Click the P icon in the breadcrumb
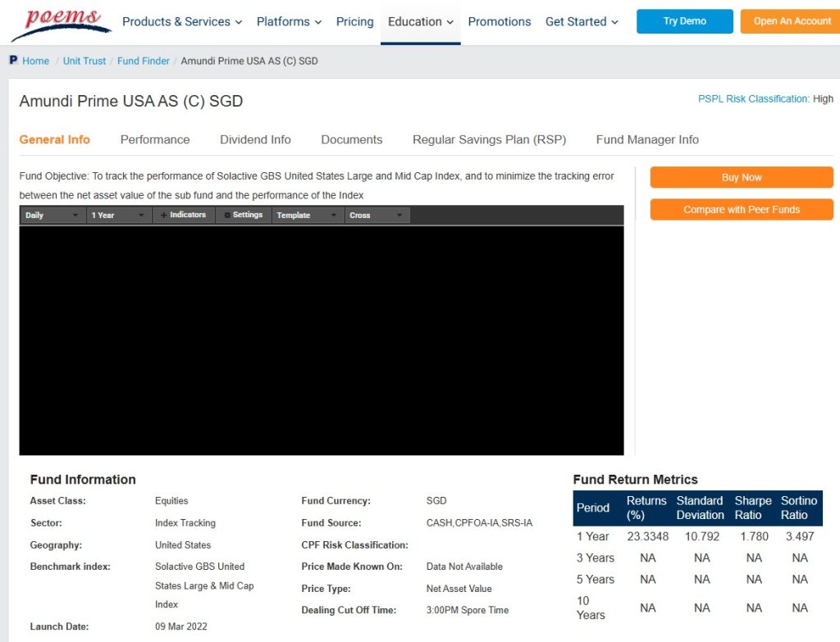The image size is (840, 642). pyautogui.click(x=13, y=60)
